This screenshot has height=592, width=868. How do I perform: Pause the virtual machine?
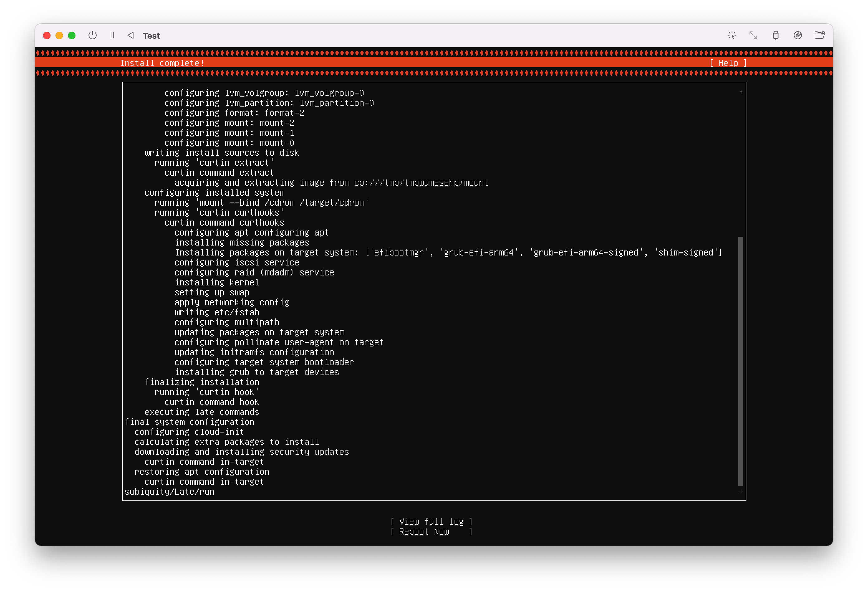pos(112,36)
